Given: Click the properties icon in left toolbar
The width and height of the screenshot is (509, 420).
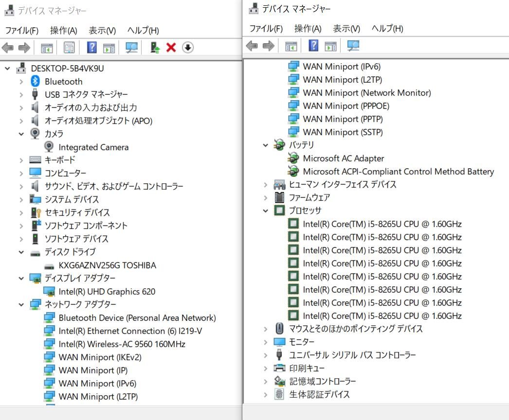Looking at the screenshot, I should [69, 48].
